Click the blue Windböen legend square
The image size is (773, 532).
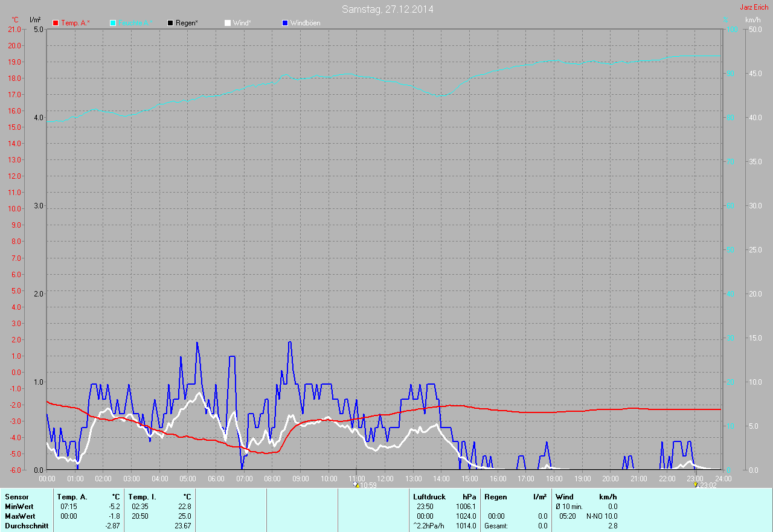click(285, 23)
